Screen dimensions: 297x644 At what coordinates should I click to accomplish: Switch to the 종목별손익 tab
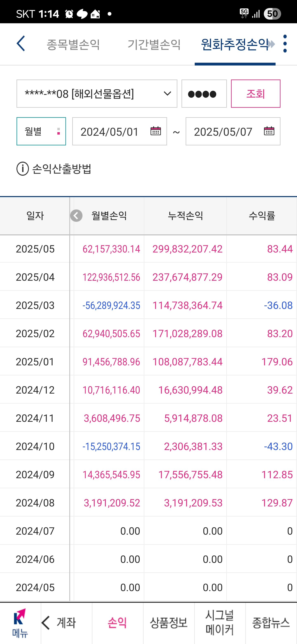(73, 44)
